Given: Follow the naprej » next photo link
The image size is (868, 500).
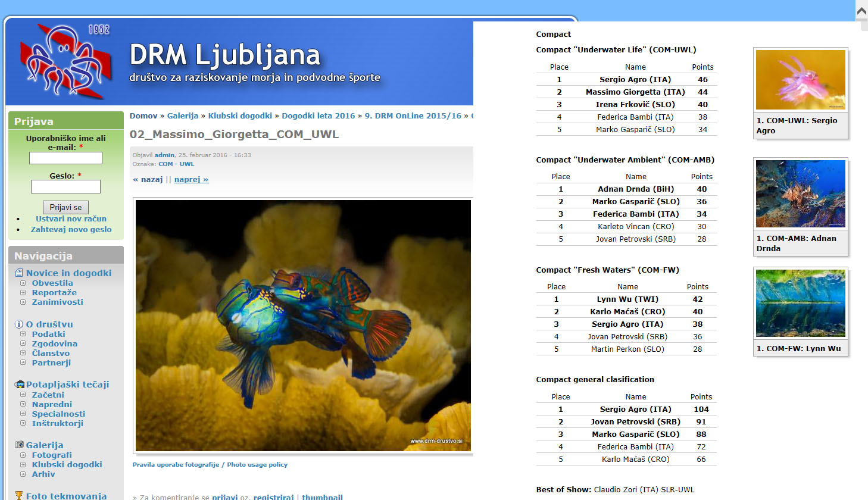Looking at the screenshot, I should point(191,179).
